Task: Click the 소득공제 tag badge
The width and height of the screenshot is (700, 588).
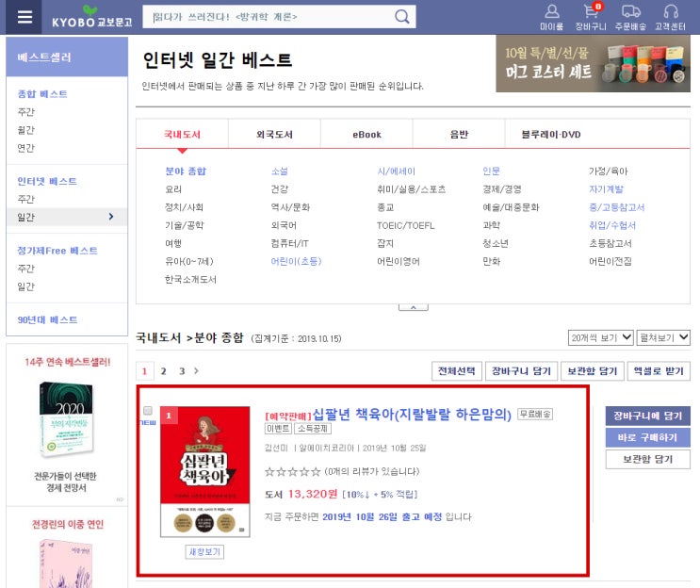Action: [x=313, y=429]
